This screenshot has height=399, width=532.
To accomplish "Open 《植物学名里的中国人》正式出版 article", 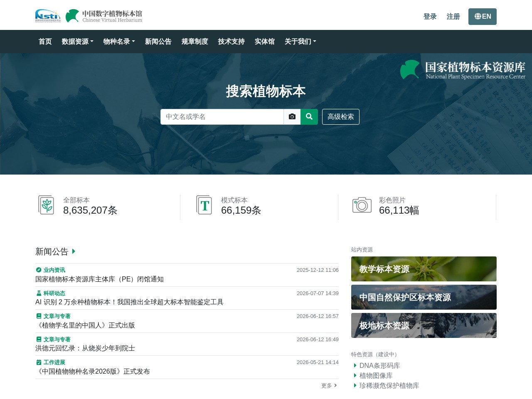I will point(85,325).
